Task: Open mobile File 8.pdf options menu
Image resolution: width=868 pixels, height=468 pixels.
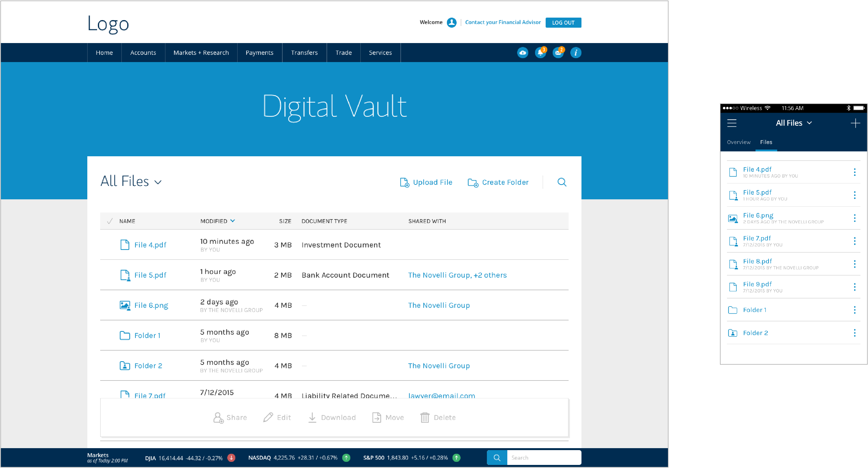Action: (855, 264)
